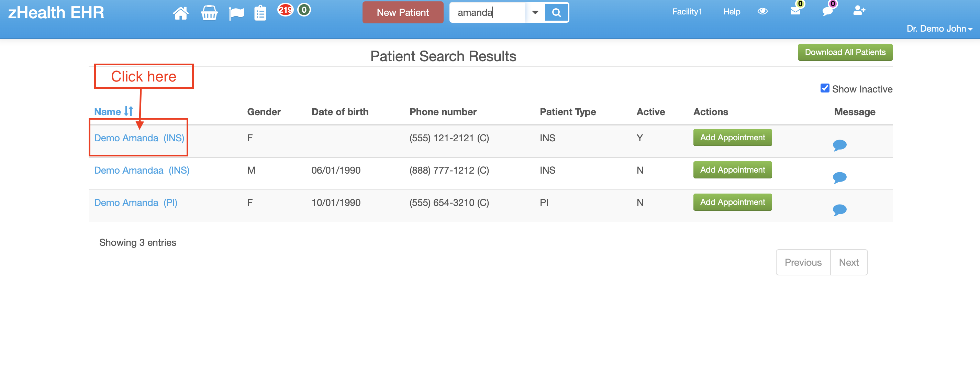Toggle the Show Inactive checkbox
Viewport: 980px width, 372px height.
pyautogui.click(x=825, y=88)
